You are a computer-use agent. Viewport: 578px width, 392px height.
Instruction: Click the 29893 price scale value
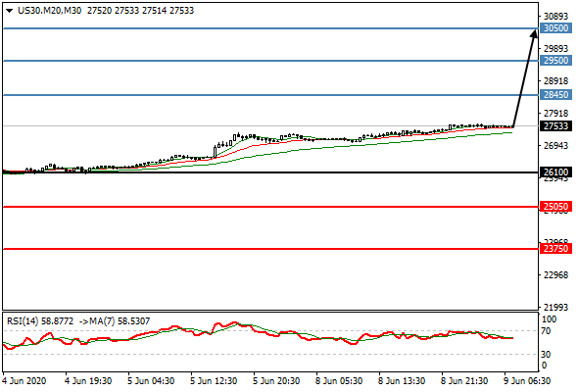tap(555, 49)
